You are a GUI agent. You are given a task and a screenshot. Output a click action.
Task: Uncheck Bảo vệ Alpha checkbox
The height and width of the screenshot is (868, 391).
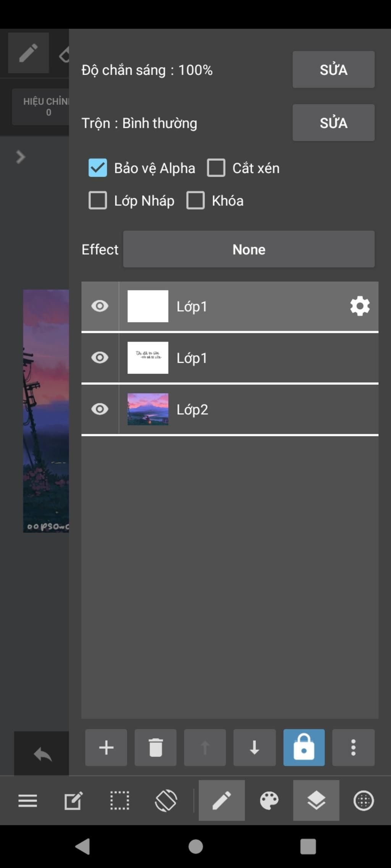point(98,168)
